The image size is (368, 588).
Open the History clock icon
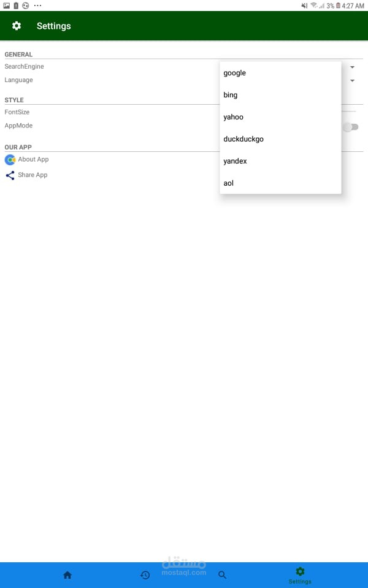pyautogui.click(x=145, y=575)
